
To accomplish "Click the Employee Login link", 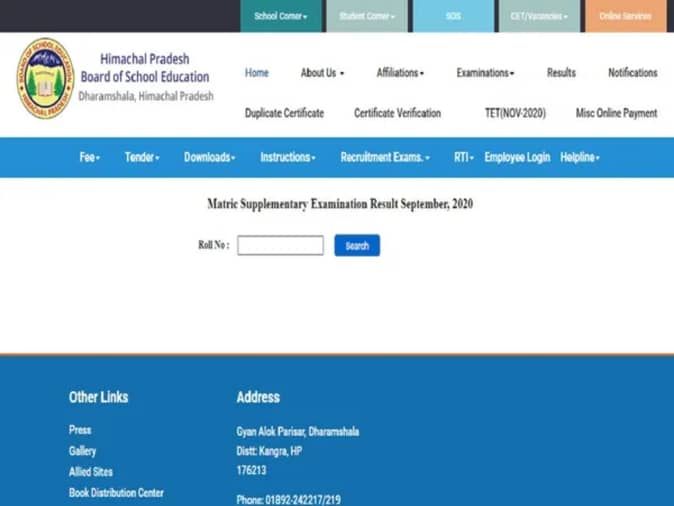I will point(517,158).
